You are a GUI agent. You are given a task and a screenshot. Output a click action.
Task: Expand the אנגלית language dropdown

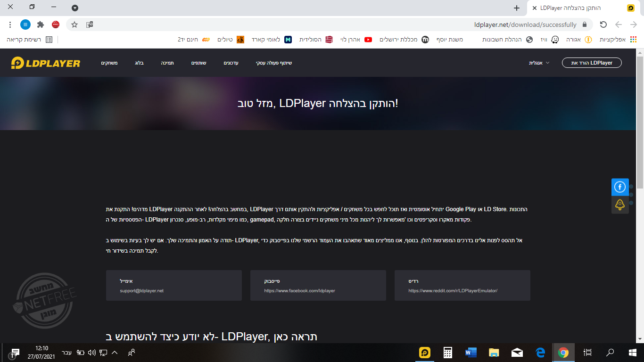pos(539,63)
